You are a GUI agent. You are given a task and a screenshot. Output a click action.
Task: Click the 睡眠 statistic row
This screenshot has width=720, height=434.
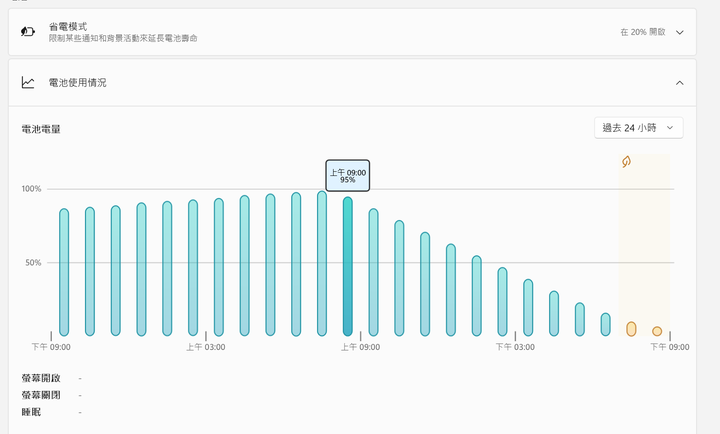tap(51, 412)
